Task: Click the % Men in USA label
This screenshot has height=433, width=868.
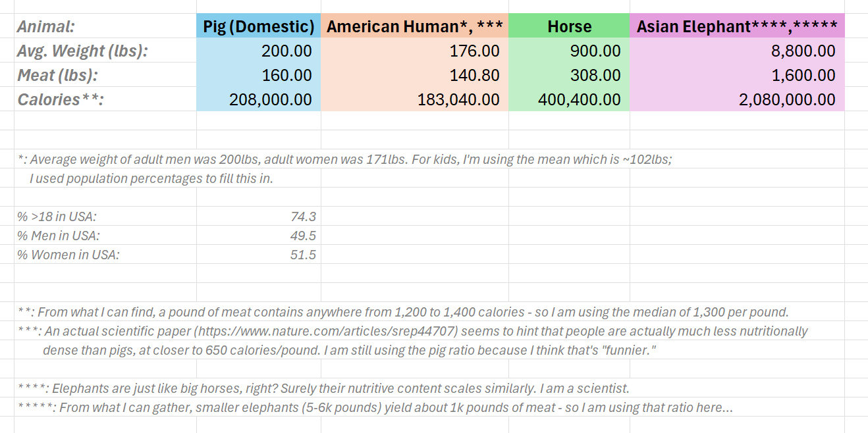Action: [x=59, y=236]
